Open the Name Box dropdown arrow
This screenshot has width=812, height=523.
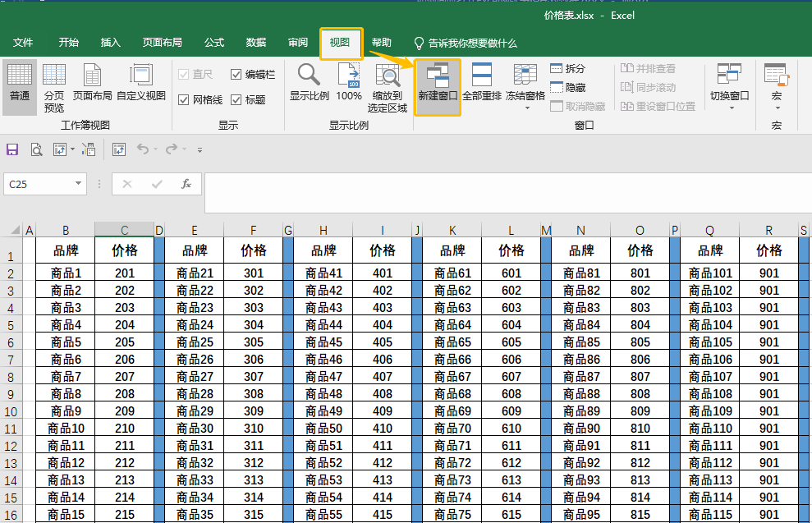[x=78, y=183]
